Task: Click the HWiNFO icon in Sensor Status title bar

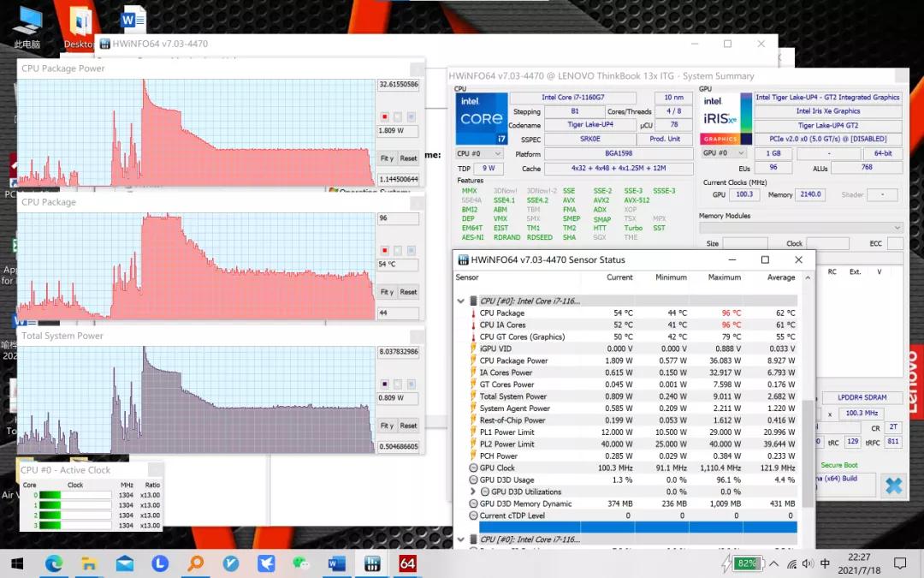Action: pyautogui.click(x=462, y=259)
